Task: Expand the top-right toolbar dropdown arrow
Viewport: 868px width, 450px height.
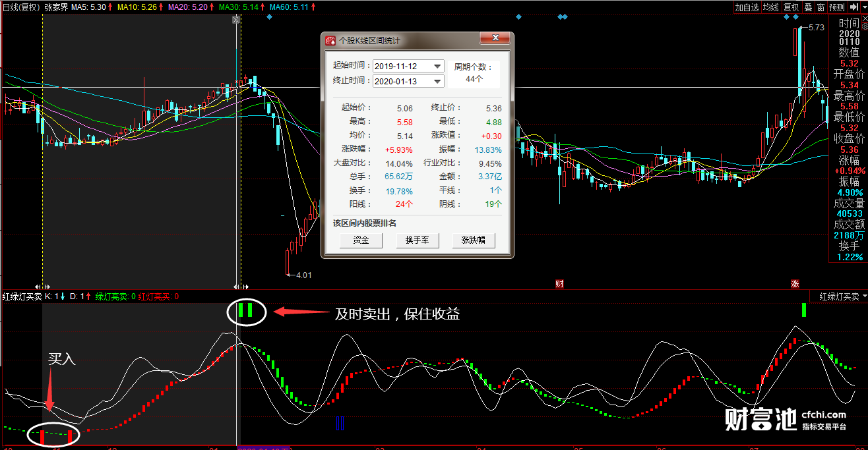Action: tap(864, 7)
